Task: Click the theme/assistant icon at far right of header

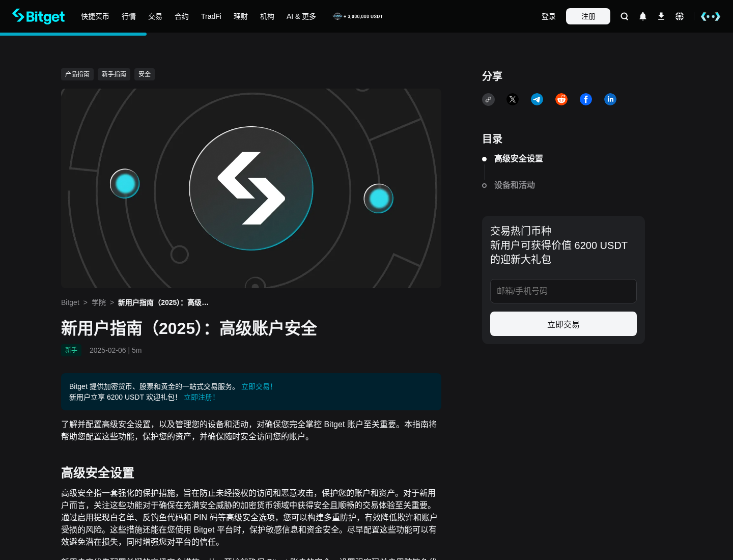Action: click(711, 16)
